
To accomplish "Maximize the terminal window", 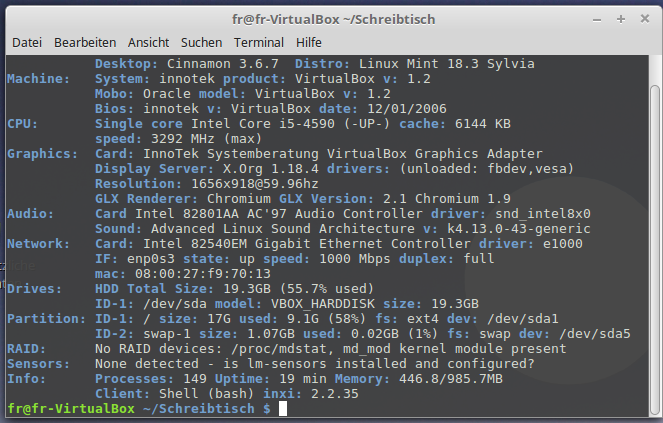I will [620, 18].
